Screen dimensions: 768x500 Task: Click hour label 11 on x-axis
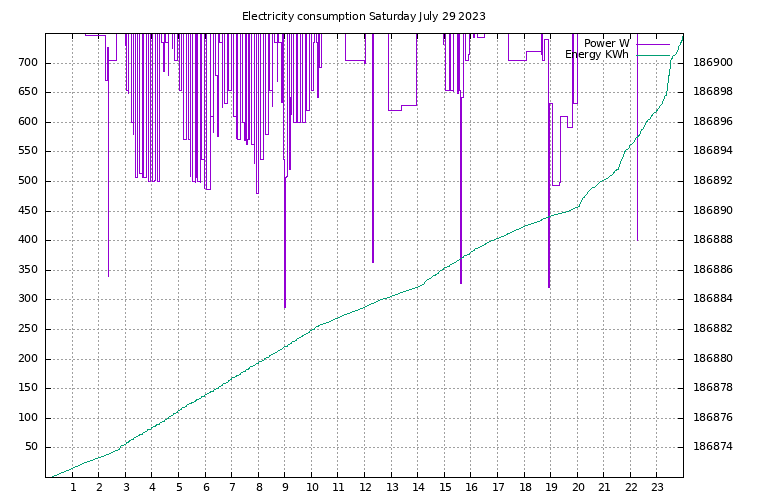click(x=338, y=488)
